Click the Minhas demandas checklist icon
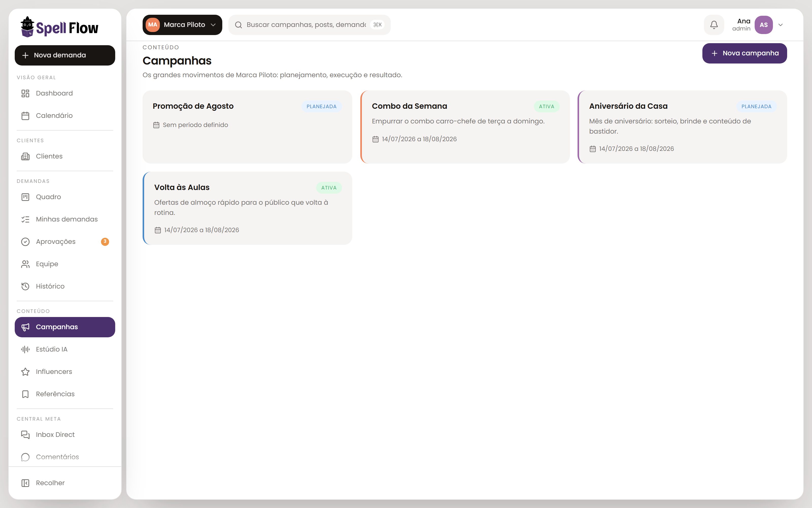The width and height of the screenshot is (812, 508). coord(25,219)
